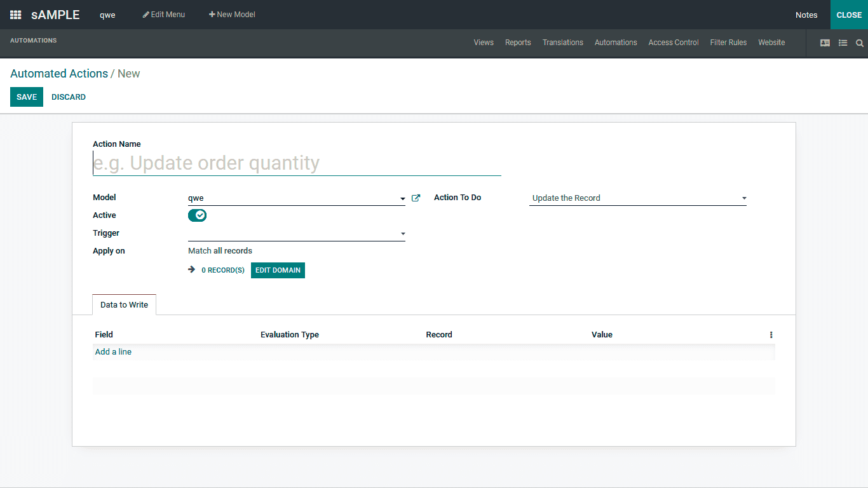The height and width of the screenshot is (488, 868).
Task: Open the Action To Do dropdown
Action: tap(743, 198)
